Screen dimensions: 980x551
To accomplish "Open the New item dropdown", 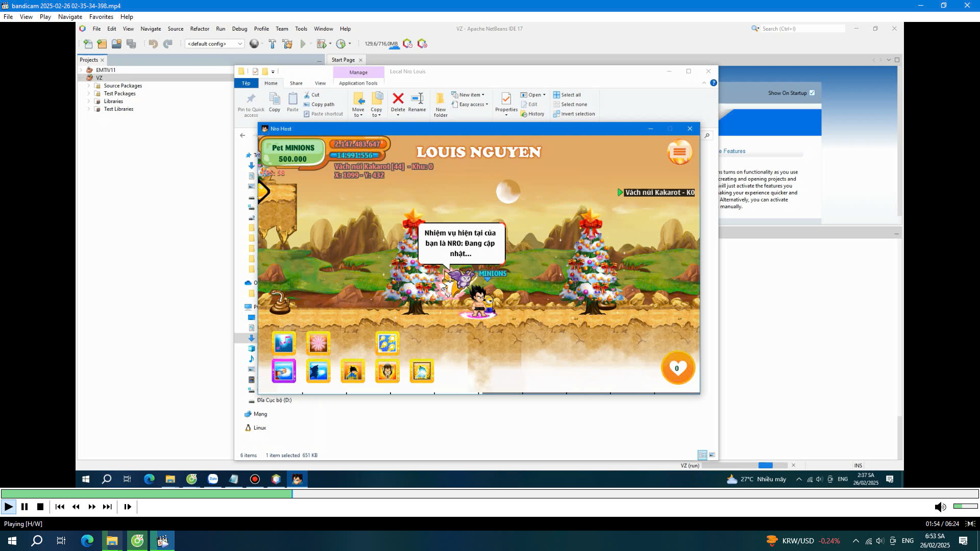I will (x=468, y=95).
